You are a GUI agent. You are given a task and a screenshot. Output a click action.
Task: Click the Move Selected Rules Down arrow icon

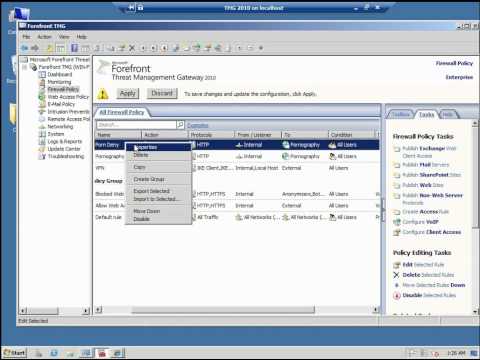click(397, 285)
